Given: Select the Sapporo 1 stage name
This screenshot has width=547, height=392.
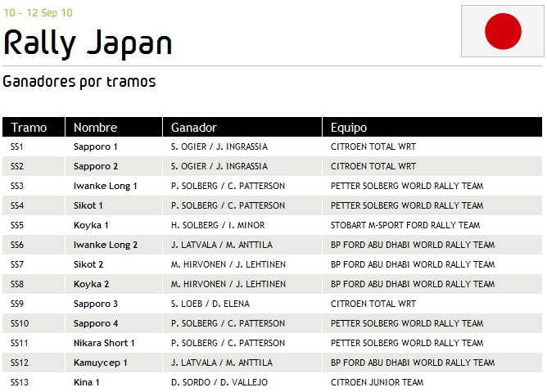Looking at the screenshot, I should pos(96,146).
